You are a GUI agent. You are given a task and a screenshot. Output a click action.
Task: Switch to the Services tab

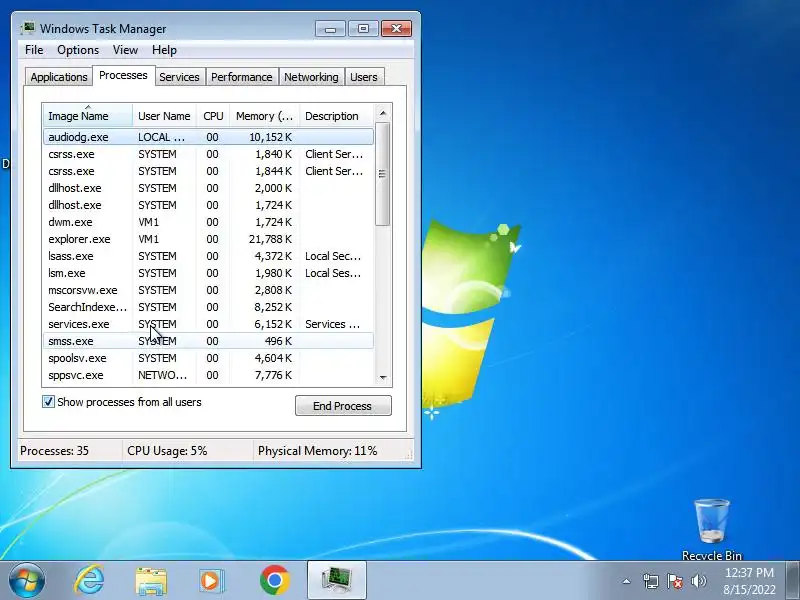tap(179, 77)
